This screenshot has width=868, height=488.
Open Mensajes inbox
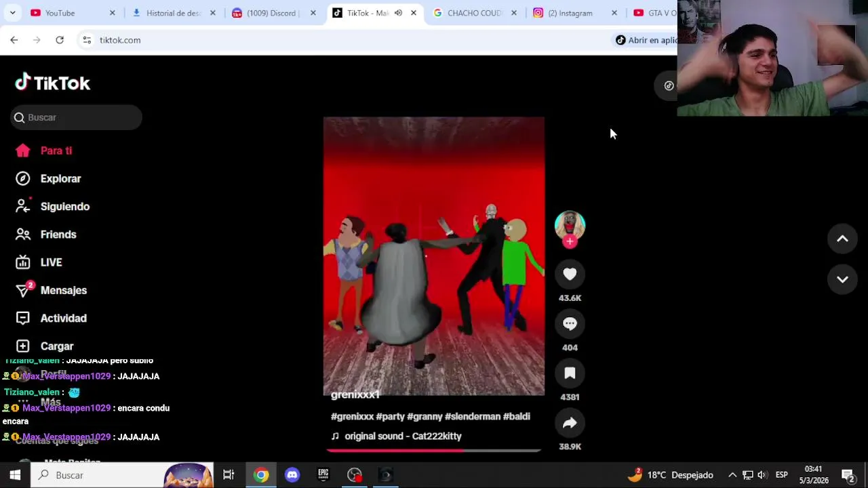[x=51, y=290]
